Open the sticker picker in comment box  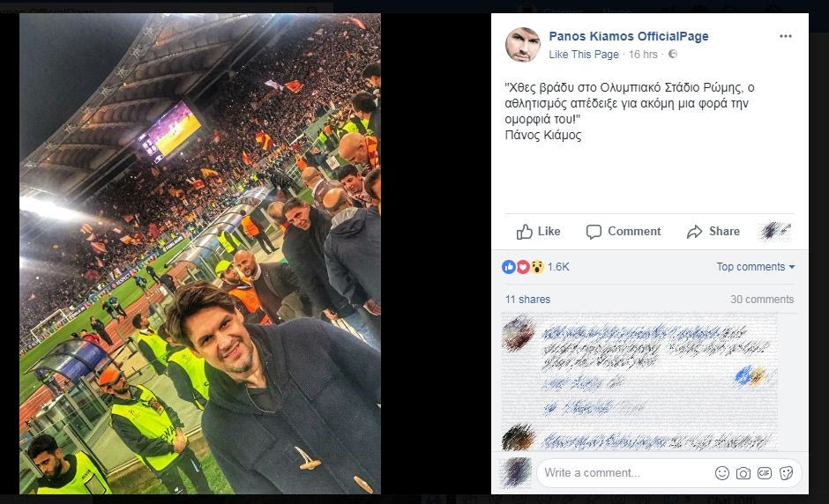pyautogui.click(x=786, y=473)
